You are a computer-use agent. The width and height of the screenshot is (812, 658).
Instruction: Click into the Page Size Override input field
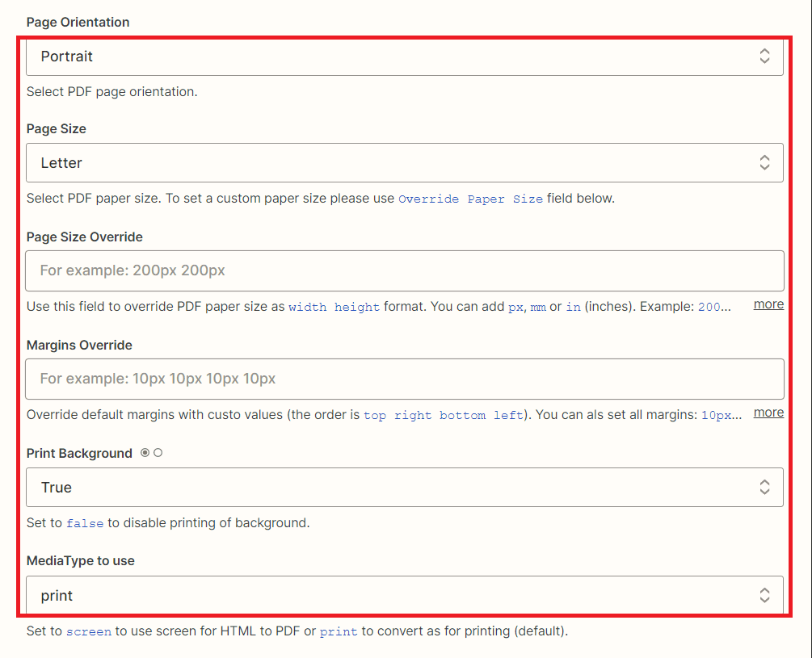[404, 270]
